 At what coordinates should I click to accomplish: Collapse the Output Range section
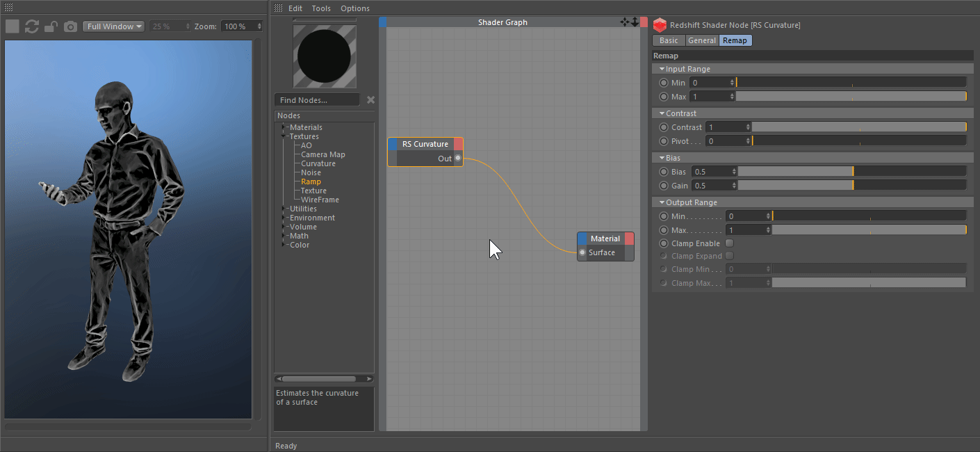click(662, 202)
